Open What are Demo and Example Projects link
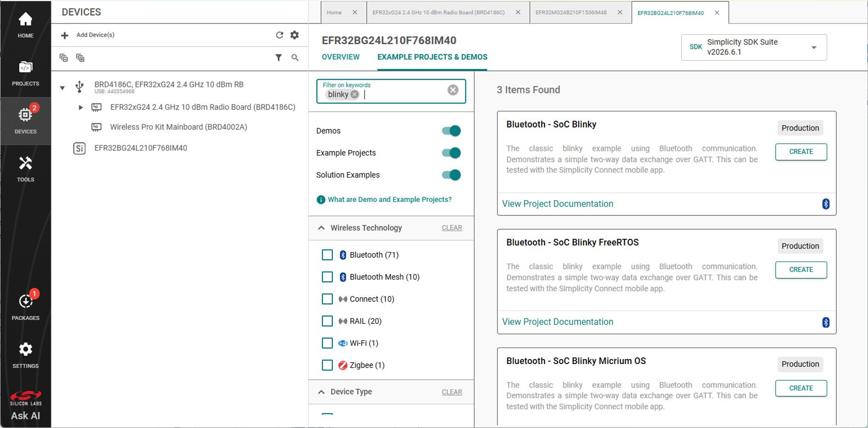 pos(390,200)
